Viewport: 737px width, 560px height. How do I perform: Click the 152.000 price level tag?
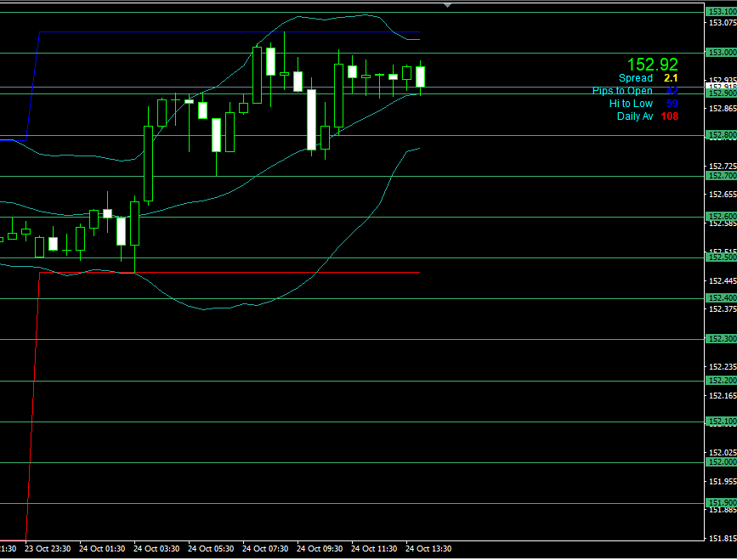pyautogui.click(x=721, y=462)
